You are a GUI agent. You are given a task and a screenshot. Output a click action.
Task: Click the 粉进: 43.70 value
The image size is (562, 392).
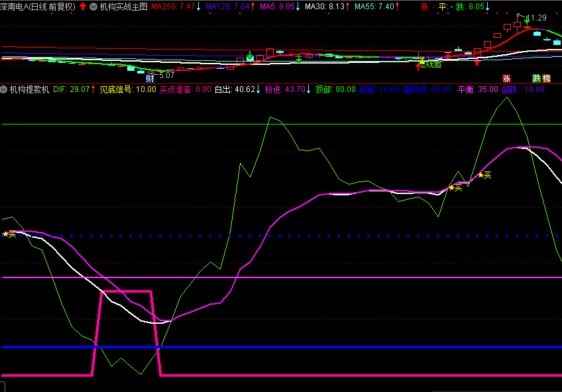285,89
